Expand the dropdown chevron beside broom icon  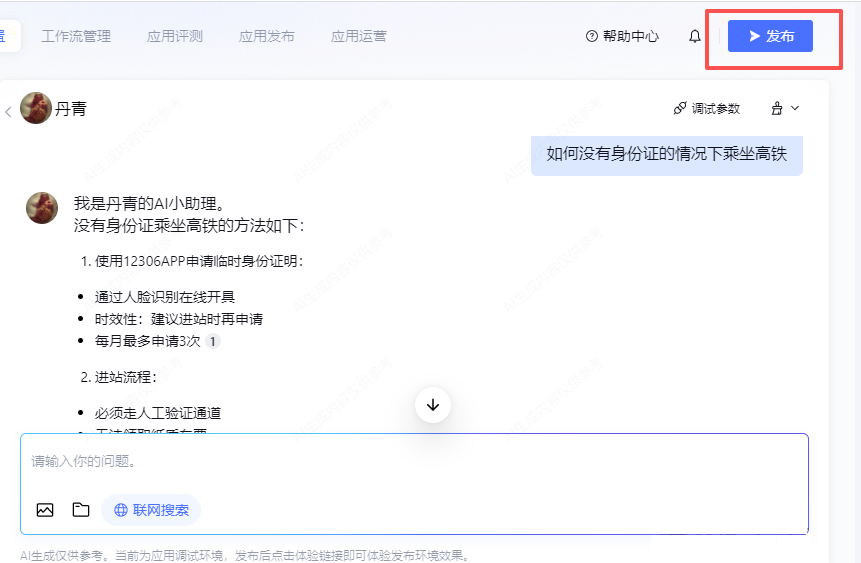796,108
